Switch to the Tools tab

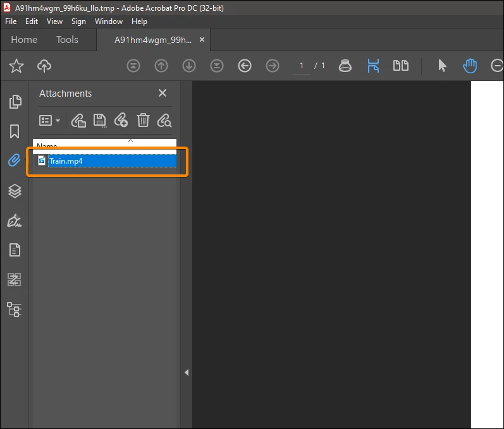click(67, 40)
